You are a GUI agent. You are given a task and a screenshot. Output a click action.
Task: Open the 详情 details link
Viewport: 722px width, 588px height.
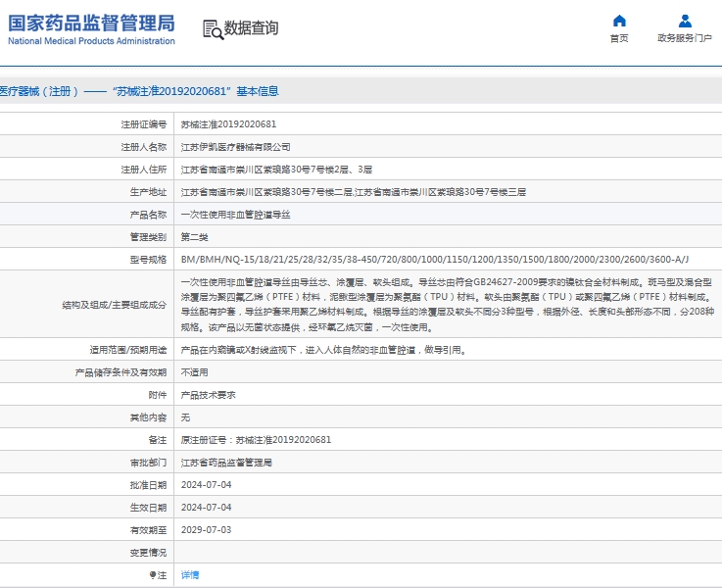190,574
